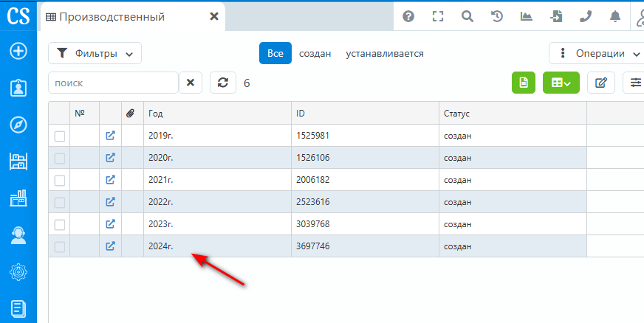Toggle fullscreen mode icon
Viewport: 644px width, 323px height.
(438, 16)
